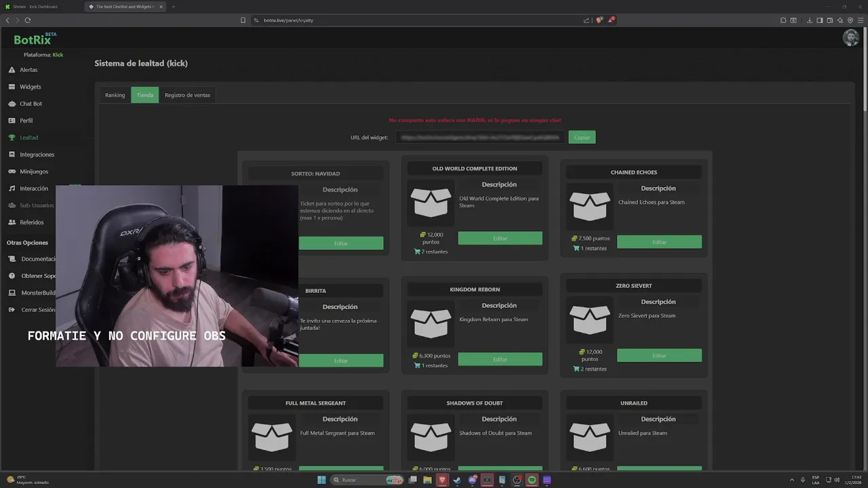
Task: Open the Brave VPN shield icon
Action: click(x=850, y=20)
